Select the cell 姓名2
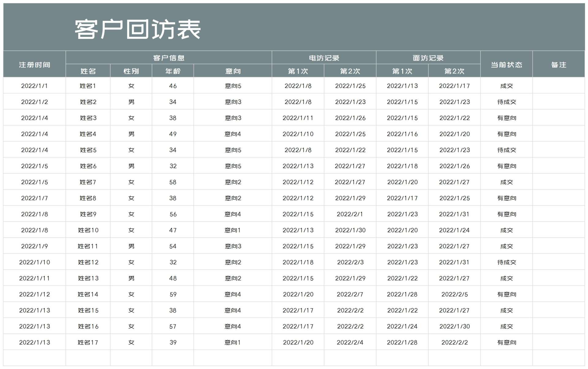588x369 pixels. coord(88,102)
